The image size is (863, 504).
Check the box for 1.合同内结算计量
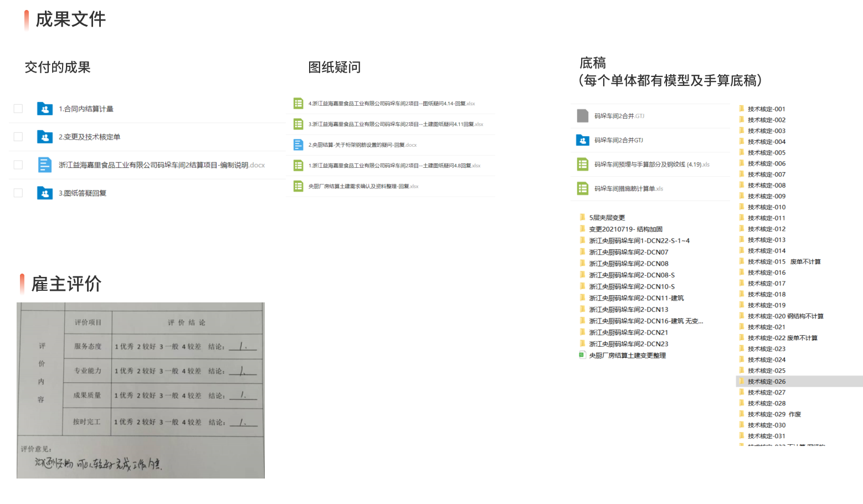click(18, 109)
